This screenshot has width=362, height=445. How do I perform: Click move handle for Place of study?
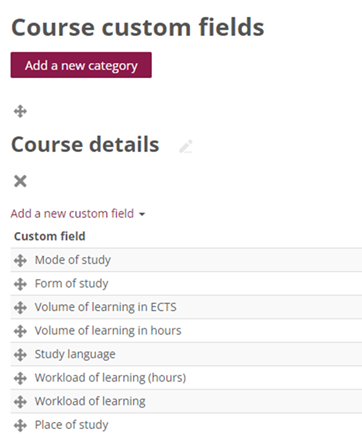click(x=20, y=425)
